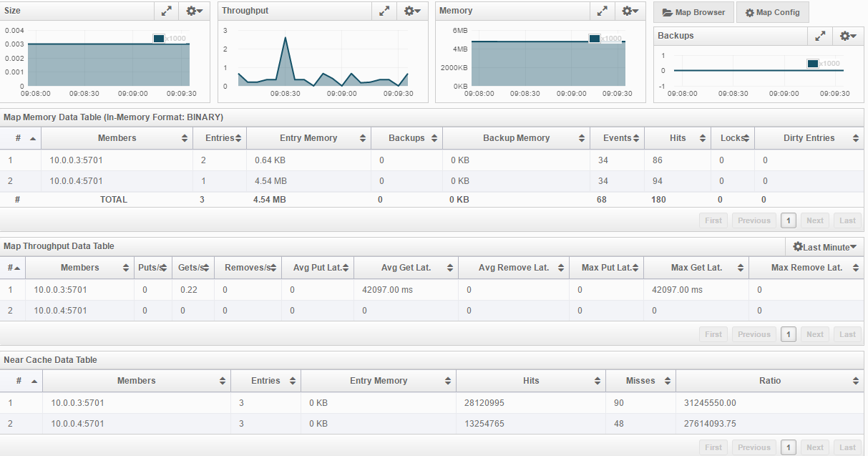Open Map Config
Image resolution: width=868 pixels, height=456 pixels.
click(773, 12)
